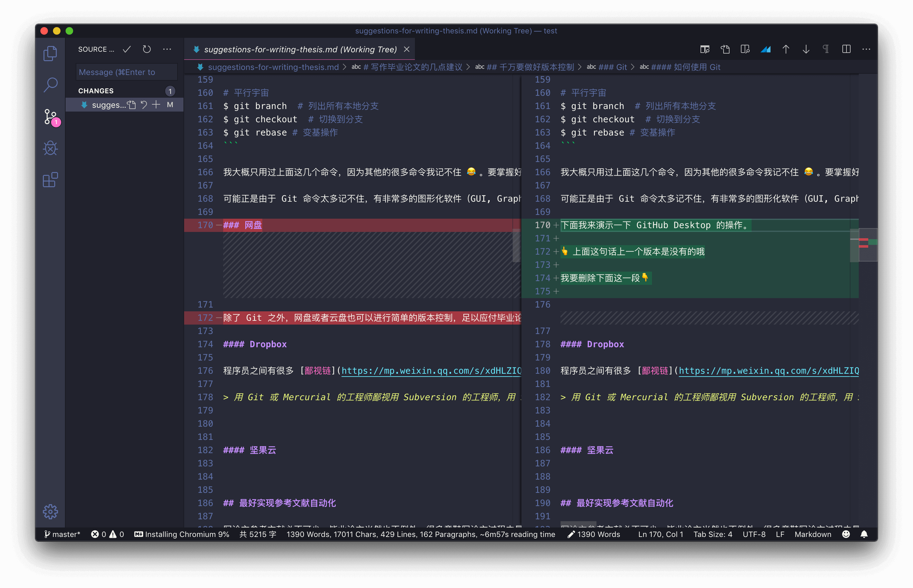913x588 pixels.
Task: Open editor More Actions ellipsis
Action: point(866,49)
